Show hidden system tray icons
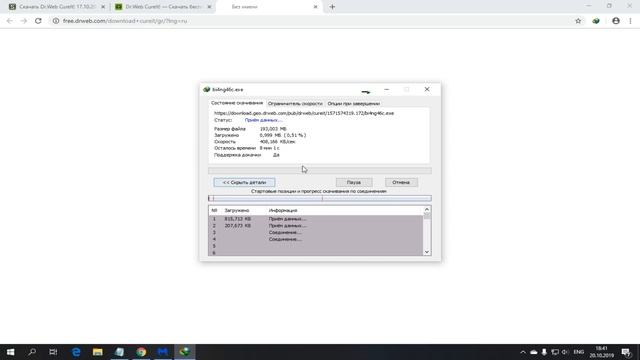 click(523, 352)
